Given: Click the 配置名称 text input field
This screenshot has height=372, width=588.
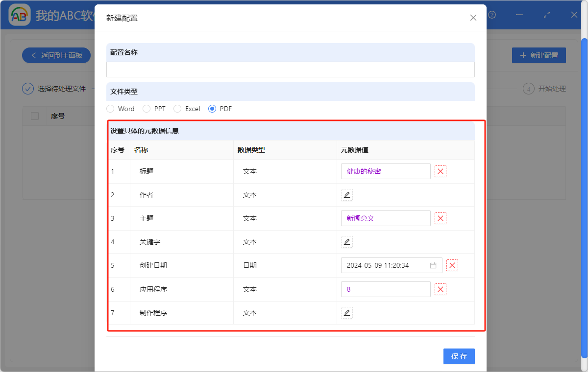Looking at the screenshot, I should pos(290,70).
